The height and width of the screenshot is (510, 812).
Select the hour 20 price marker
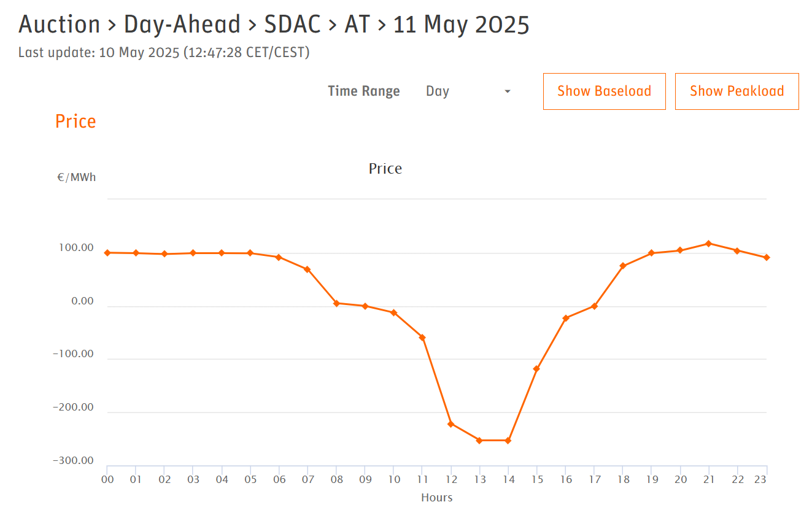pyautogui.click(x=680, y=250)
